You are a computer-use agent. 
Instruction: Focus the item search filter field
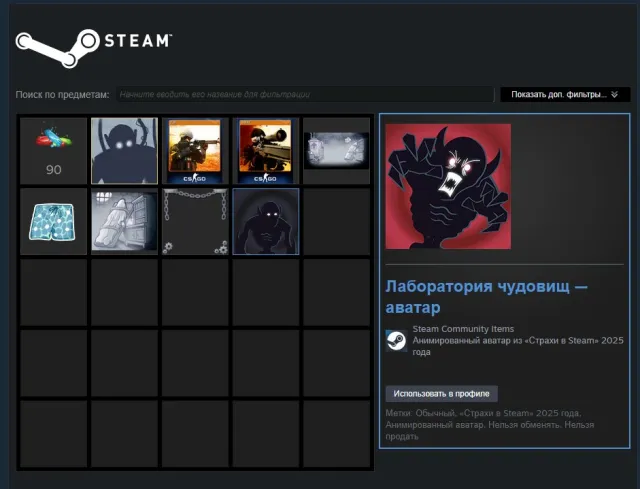305,95
